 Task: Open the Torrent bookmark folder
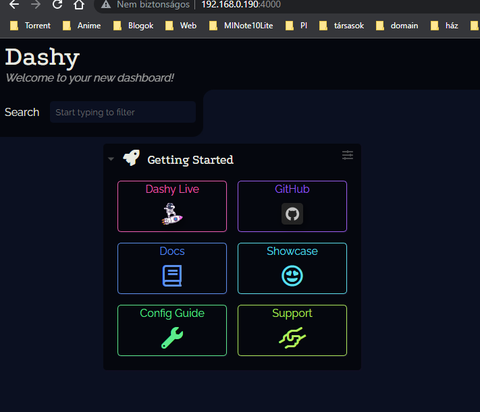click(30, 26)
